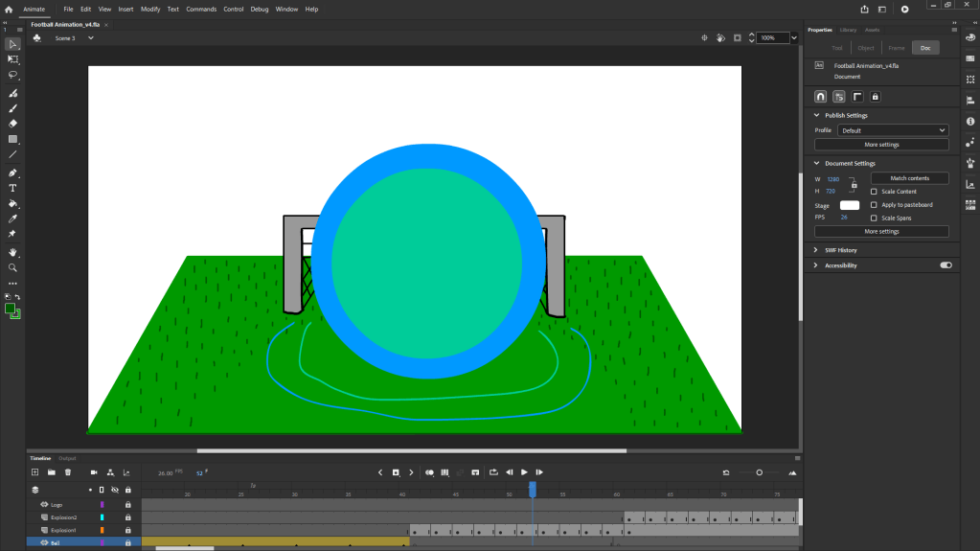The width and height of the screenshot is (980, 551).
Task: Enable the Scale Content checkbox
Action: 874,192
